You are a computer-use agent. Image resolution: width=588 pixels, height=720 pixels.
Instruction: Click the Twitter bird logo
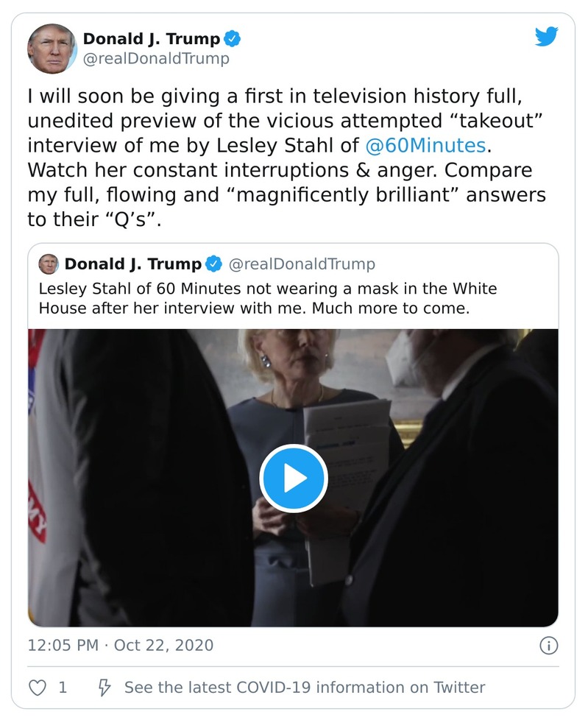point(547,35)
